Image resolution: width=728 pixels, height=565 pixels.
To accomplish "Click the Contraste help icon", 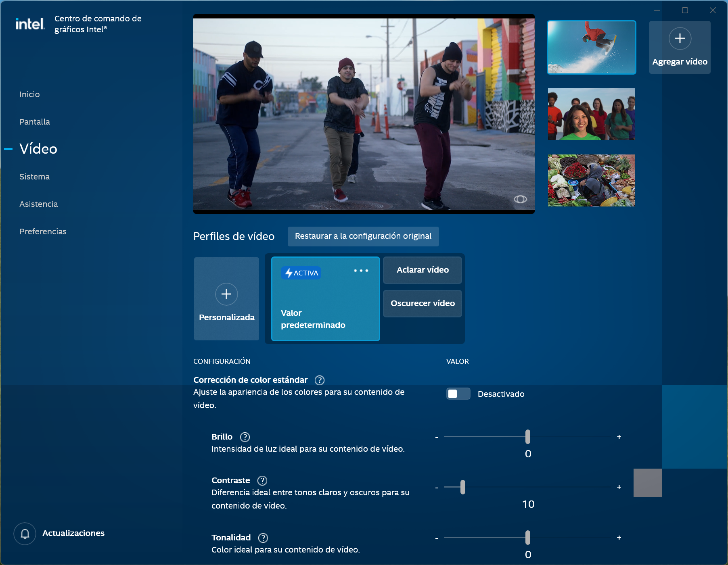I will [x=262, y=481].
